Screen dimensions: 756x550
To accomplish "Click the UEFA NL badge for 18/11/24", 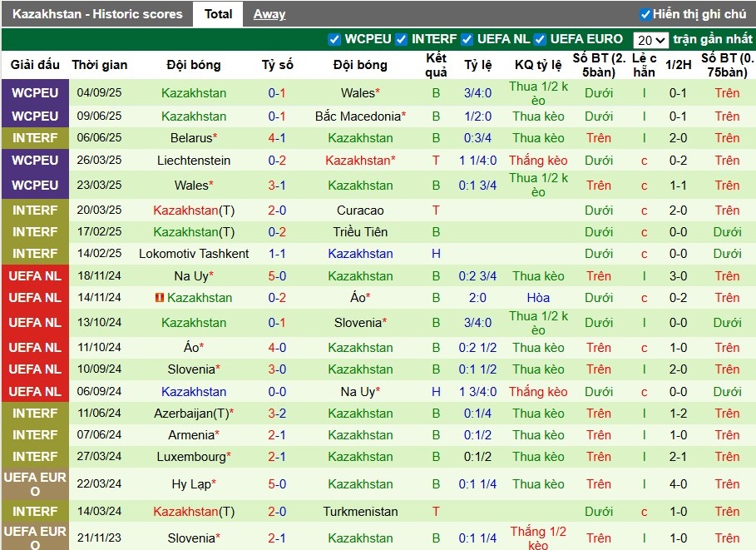I will [x=35, y=276].
